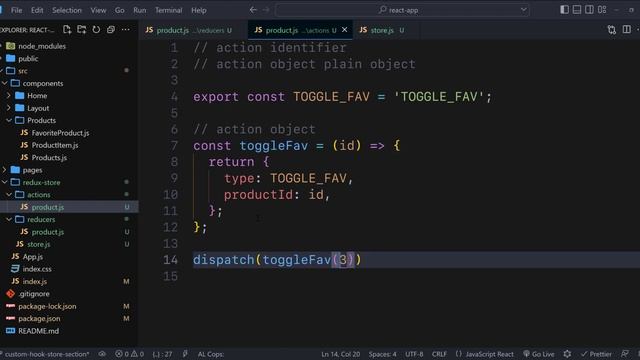Image resolution: width=640 pixels, height=360 pixels.
Task: Open package.json file
Action: 39,318
